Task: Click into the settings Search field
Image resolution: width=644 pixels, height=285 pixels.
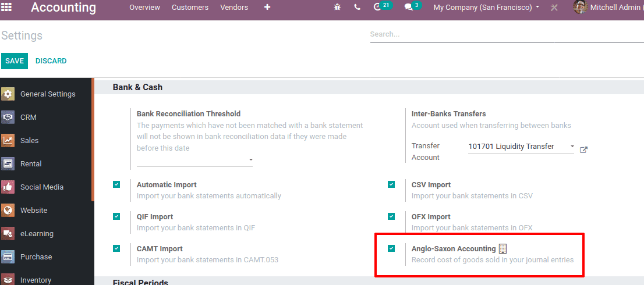Action: [507, 34]
